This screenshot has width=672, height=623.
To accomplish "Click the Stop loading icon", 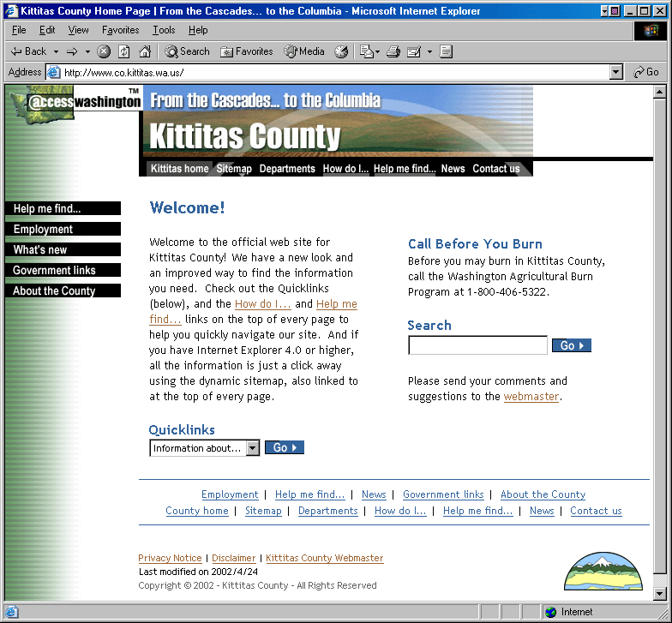I will tap(103, 51).
